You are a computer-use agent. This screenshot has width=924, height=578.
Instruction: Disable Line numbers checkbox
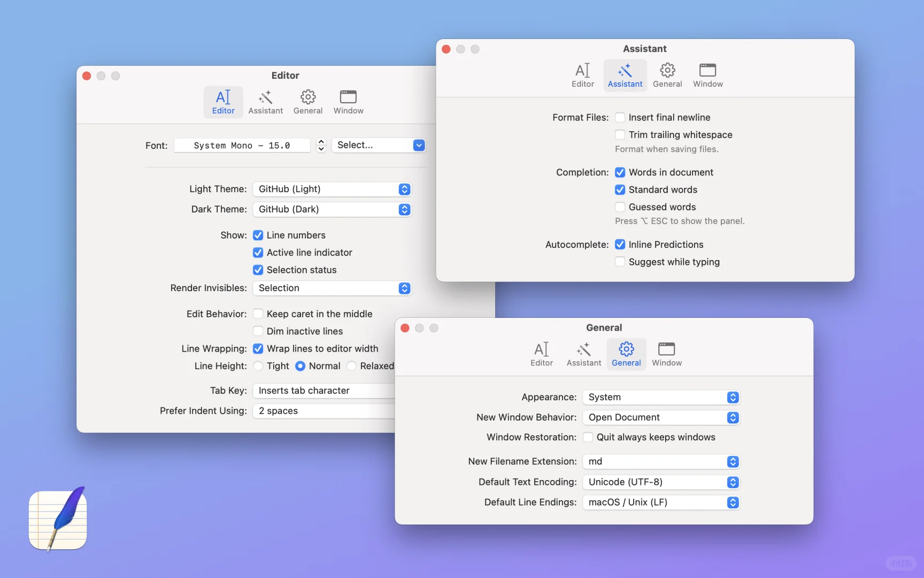coord(258,235)
